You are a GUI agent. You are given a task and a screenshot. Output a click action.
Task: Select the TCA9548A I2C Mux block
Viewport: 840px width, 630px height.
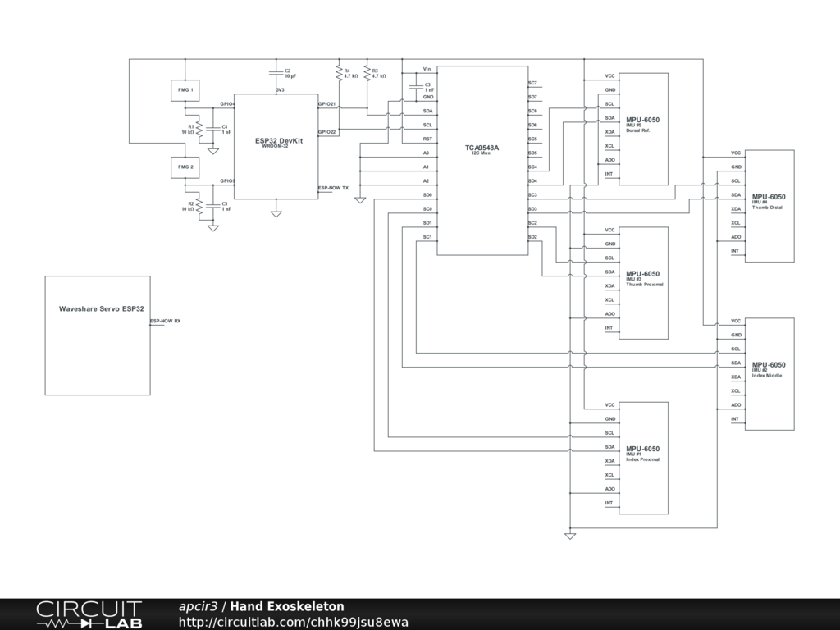tap(482, 161)
